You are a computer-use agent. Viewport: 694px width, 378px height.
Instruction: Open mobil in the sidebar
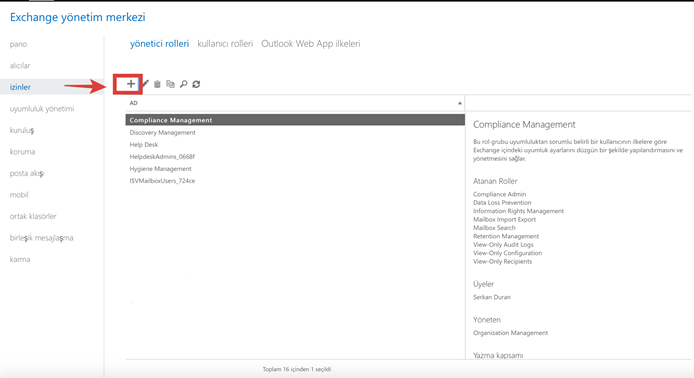(x=19, y=195)
